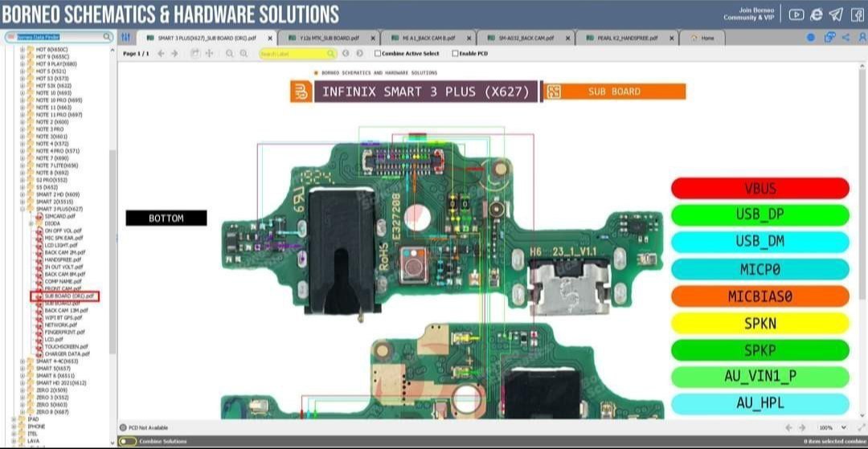Click the SUB BOARD header icon
The height and width of the screenshot is (449, 868).
[x=553, y=92]
